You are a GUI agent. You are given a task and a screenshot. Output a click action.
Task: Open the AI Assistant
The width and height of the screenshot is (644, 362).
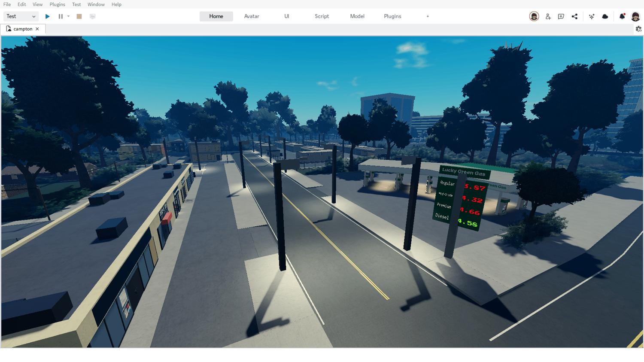pyautogui.click(x=592, y=16)
